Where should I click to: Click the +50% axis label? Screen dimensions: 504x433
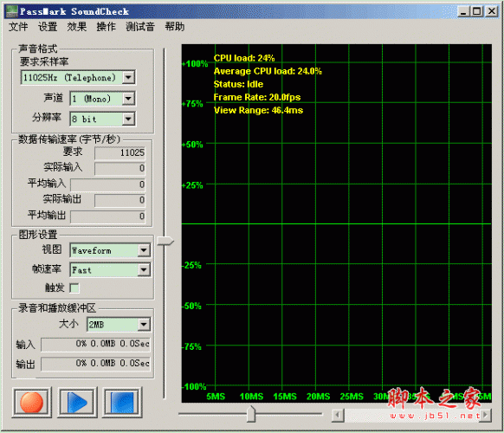(x=192, y=145)
